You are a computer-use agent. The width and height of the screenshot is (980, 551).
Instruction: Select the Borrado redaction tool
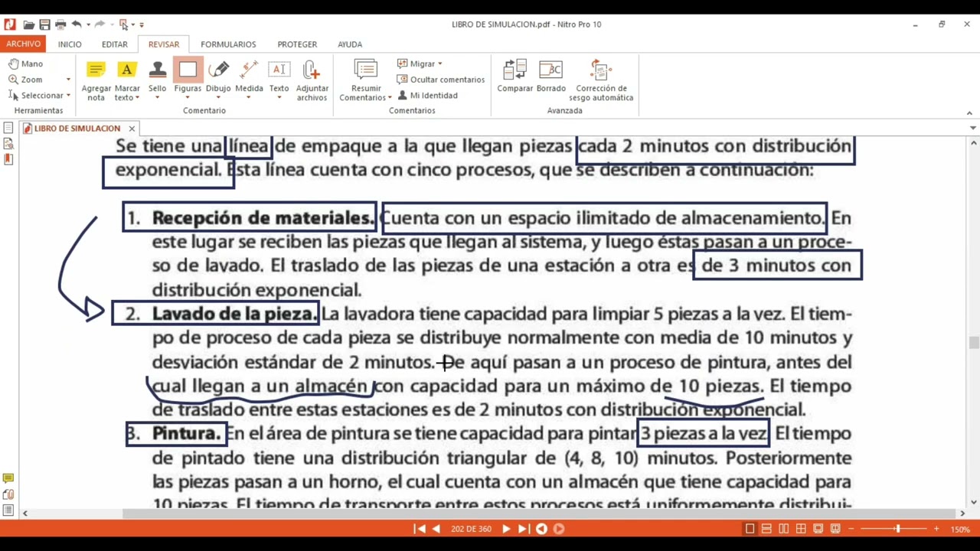(550, 77)
